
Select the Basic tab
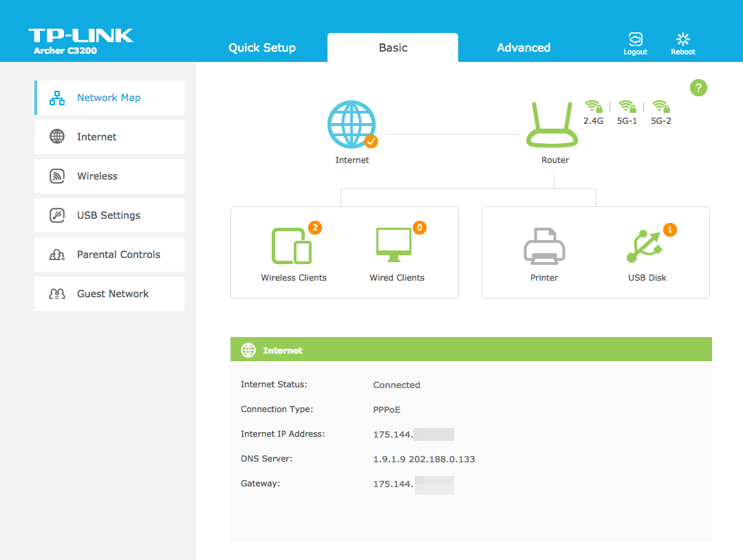[393, 47]
